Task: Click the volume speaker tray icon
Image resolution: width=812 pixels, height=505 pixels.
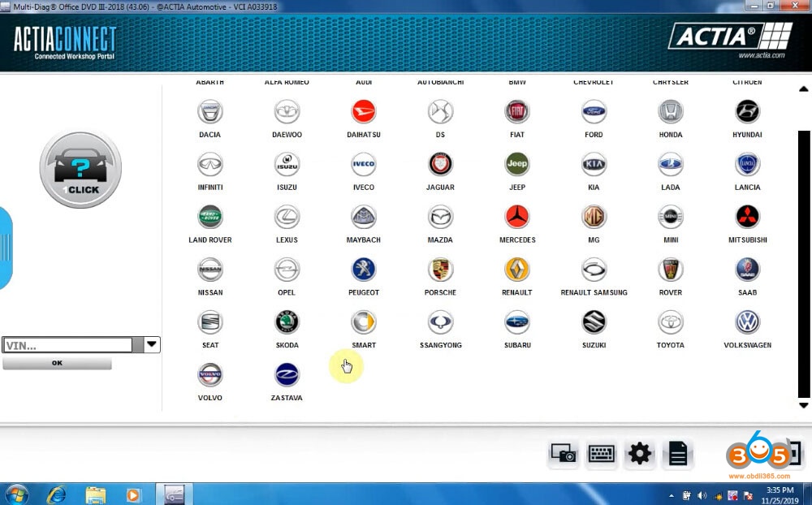Action: click(x=702, y=496)
